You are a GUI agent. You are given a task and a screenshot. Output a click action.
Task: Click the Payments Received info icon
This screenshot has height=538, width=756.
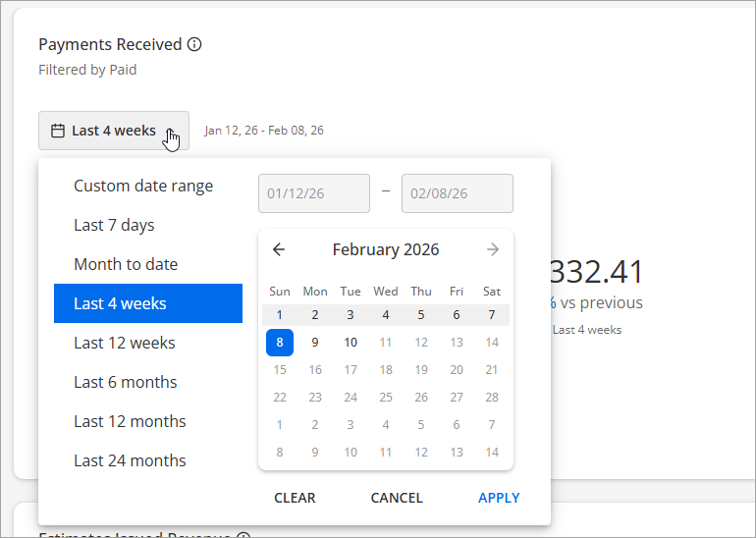coord(194,44)
